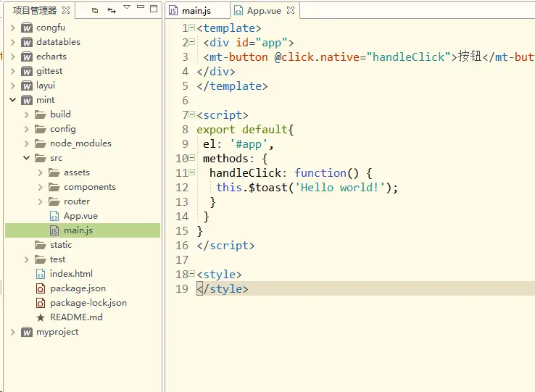Click the congfu web project icon
The height and width of the screenshot is (392, 535).
tap(27, 28)
